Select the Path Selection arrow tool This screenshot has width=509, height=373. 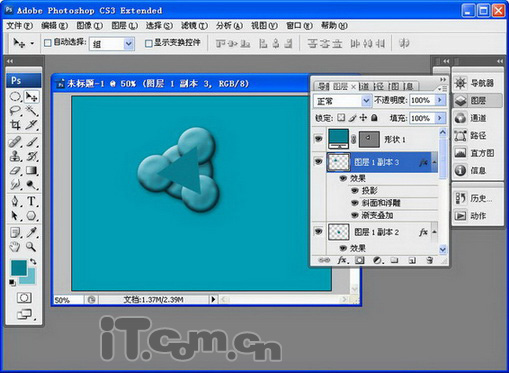[15, 216]
